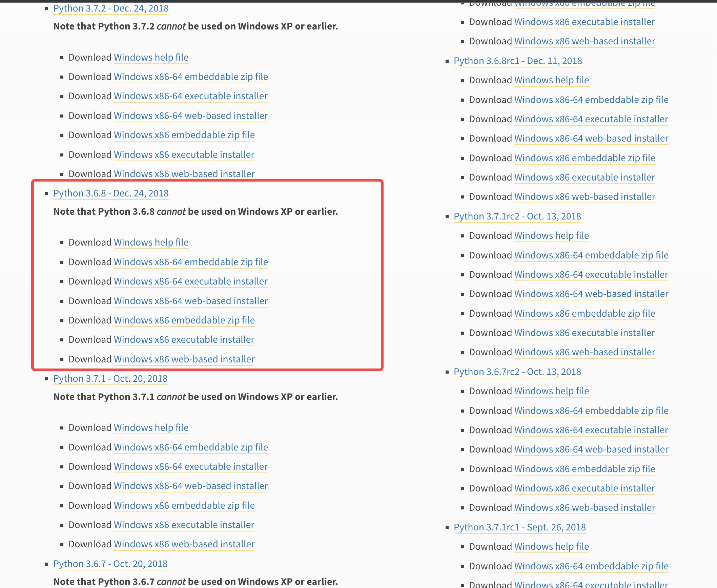
Task: Download Windows x86 executable installer for Python 3.7.2
Action: pyautogui.click(x=184, y=155)
